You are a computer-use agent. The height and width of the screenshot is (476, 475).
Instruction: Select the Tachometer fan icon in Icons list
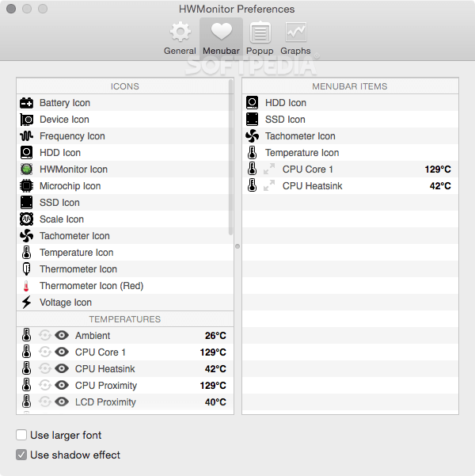tap(26, 236)
